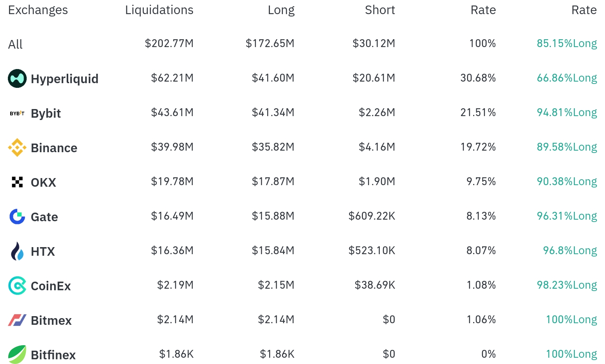
Task: Click the HTX flame logo icon
Action: tap(17, 251)
